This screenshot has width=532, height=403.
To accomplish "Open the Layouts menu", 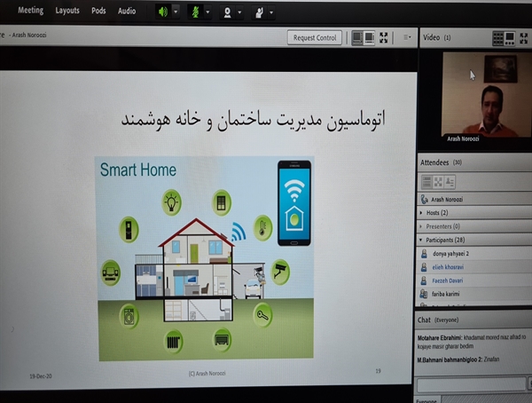I will [67, 11].
